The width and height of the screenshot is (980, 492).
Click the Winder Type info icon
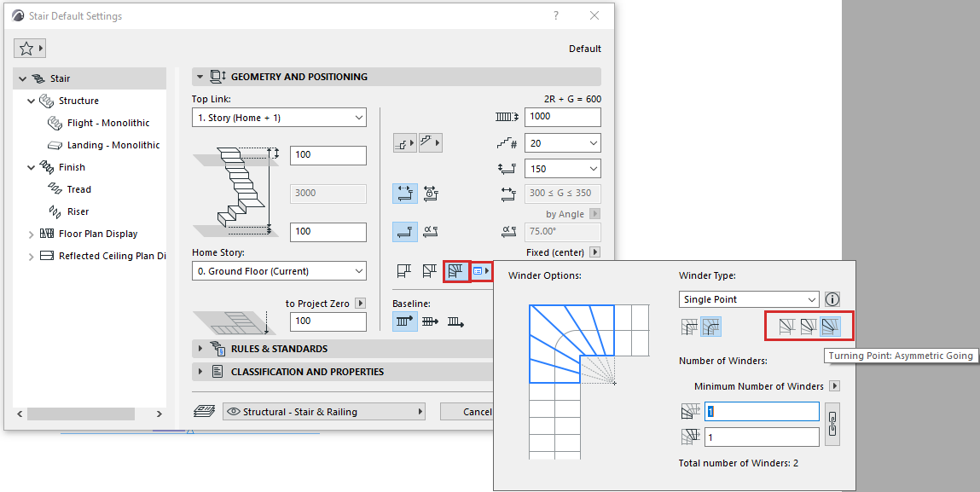(832, 299)
